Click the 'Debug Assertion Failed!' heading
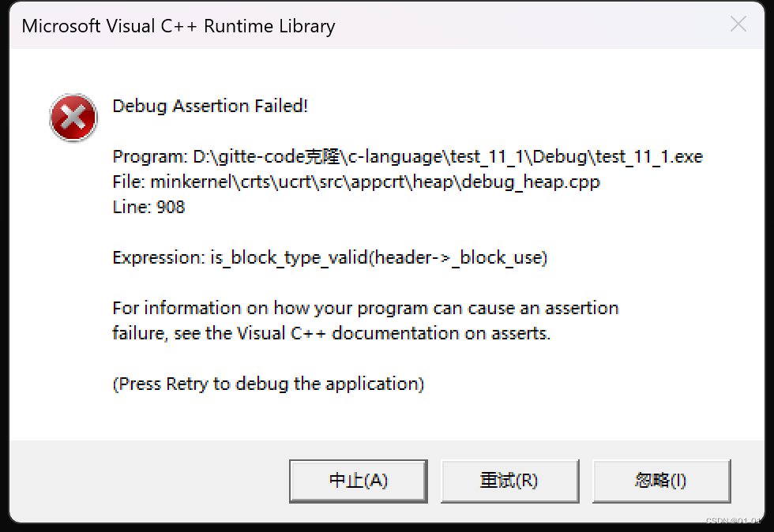The width and height of the screenshot is (774, 532). [x=210, y=106]
